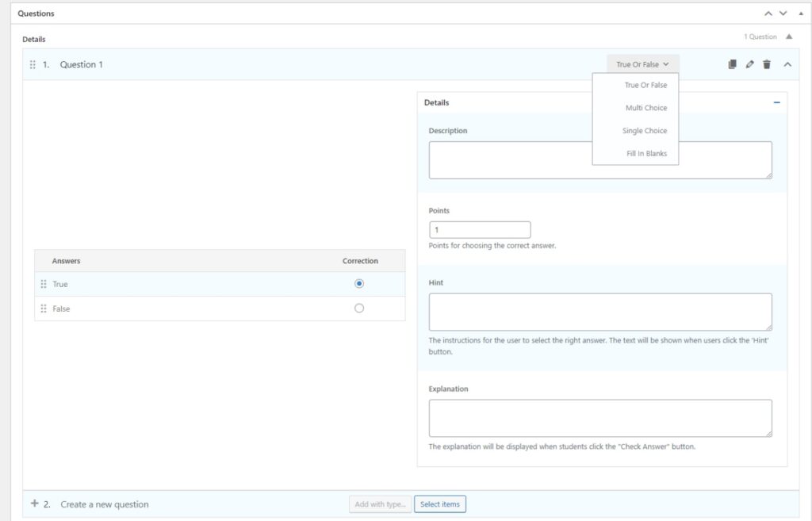Viewport: 812px width, 521px height.
Task: Click the drag handle for the False answer
Action: pos(44,308)
